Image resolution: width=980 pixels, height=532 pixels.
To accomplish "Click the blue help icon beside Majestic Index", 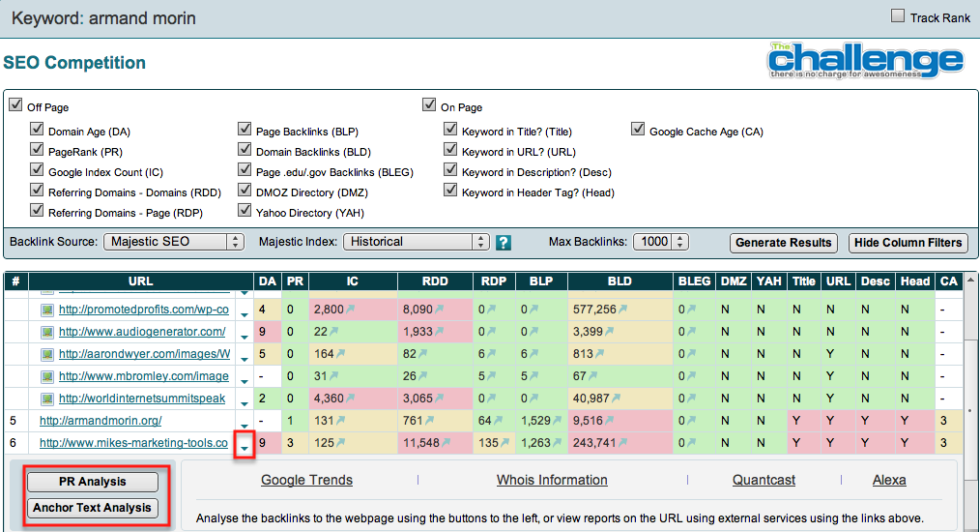I will click(503, 243).
